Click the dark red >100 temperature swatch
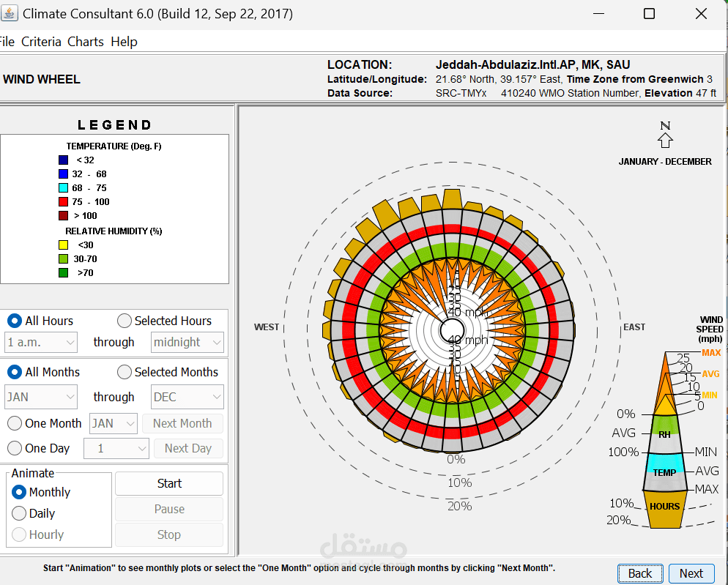This screenshot has height=585, width=728. pyautogui.click(x=64, y=215)
